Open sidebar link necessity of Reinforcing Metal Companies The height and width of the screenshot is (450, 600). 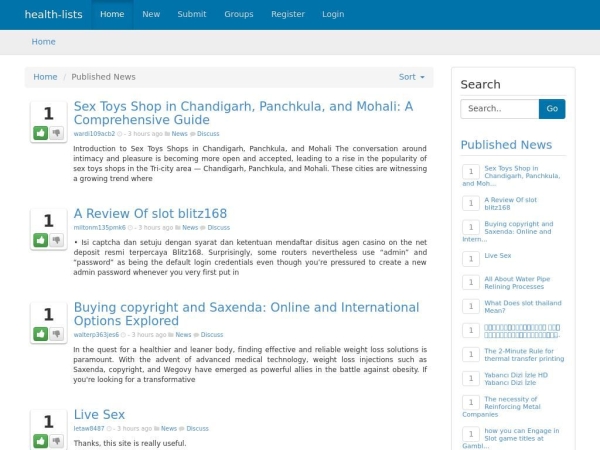click(x=501, y=407)
